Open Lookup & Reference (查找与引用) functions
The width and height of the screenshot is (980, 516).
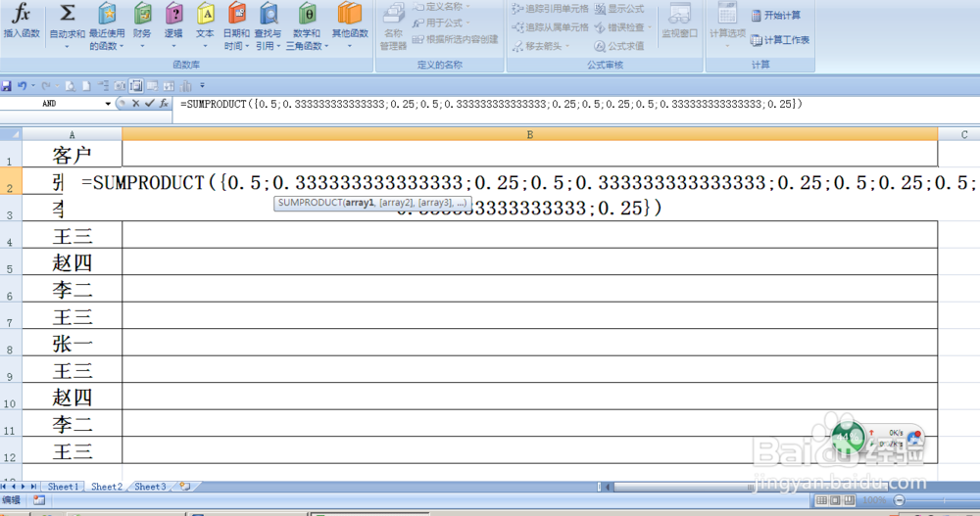click(268, 26)
